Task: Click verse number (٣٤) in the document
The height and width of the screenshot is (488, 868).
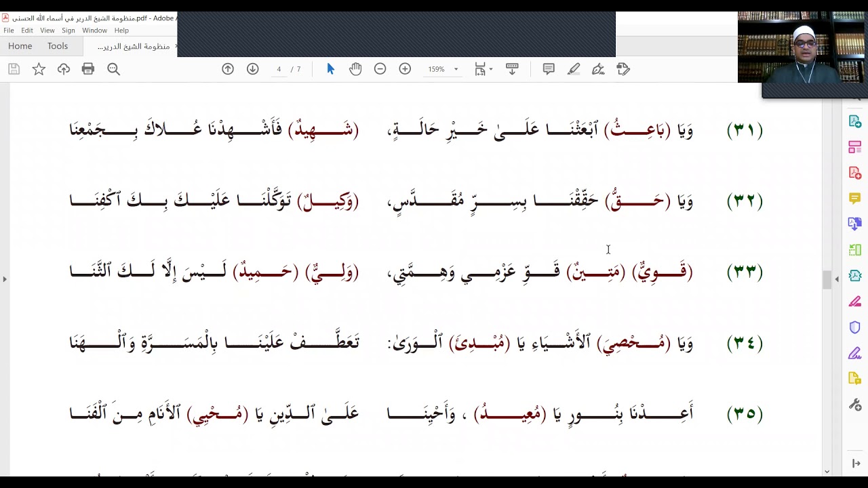Action: pos(745,344)
